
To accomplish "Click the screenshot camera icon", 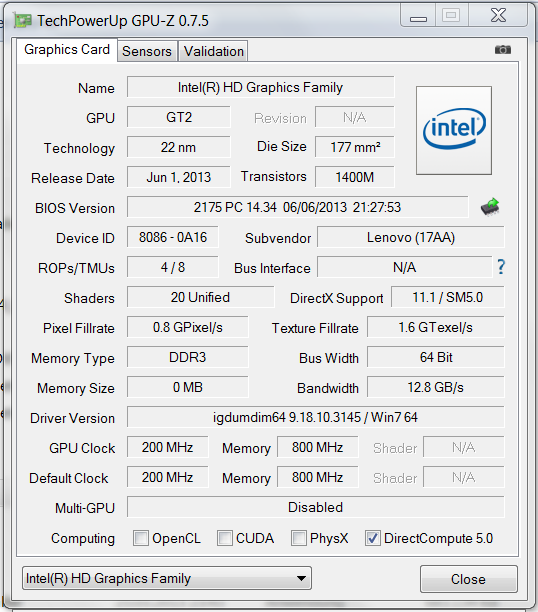I will [x=502, y=50].
